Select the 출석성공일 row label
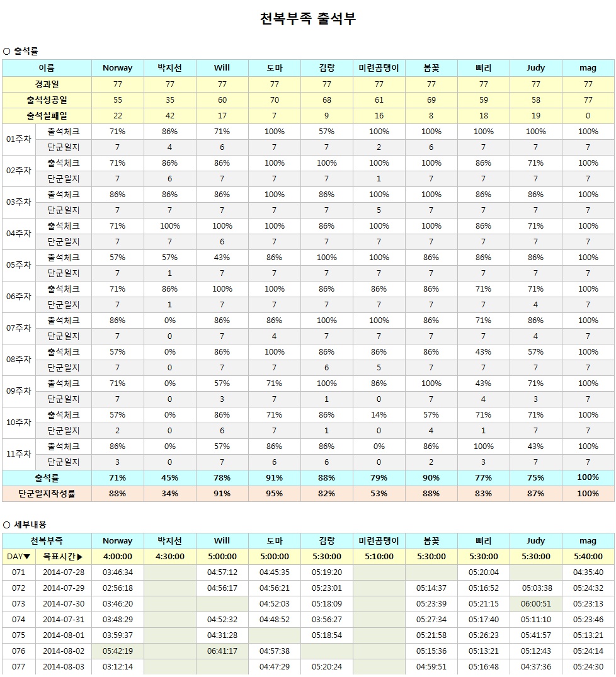Screen dimensions: 616x677 (x=47, y=100)
